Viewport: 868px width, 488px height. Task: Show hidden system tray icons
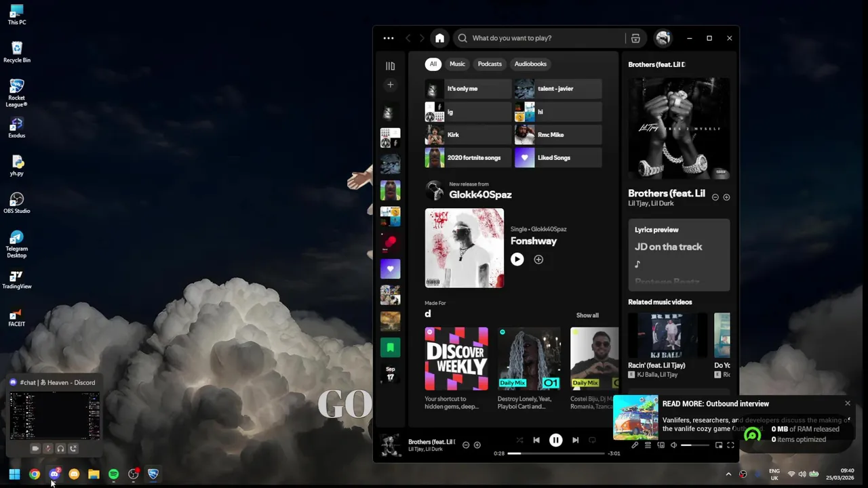coord(728,474)
